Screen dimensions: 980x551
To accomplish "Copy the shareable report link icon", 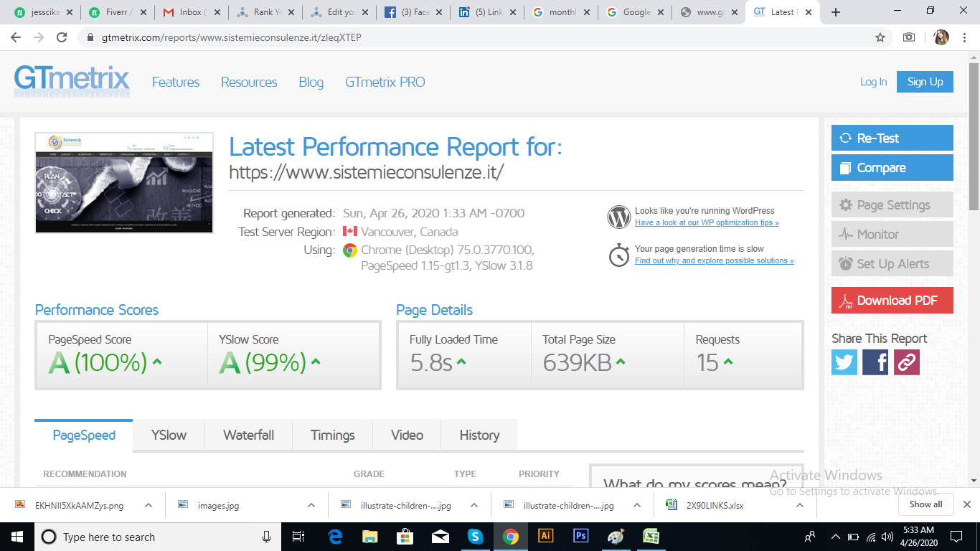I will pyautogui.click(x=906, y=362).
